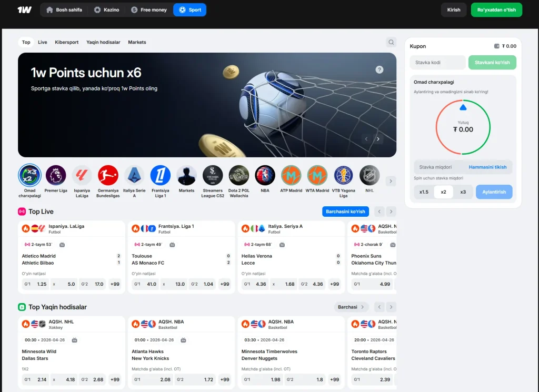Viewport: 539px width, 392px height.
Task: Show next Top Live matches
Action: click(391, 212)
